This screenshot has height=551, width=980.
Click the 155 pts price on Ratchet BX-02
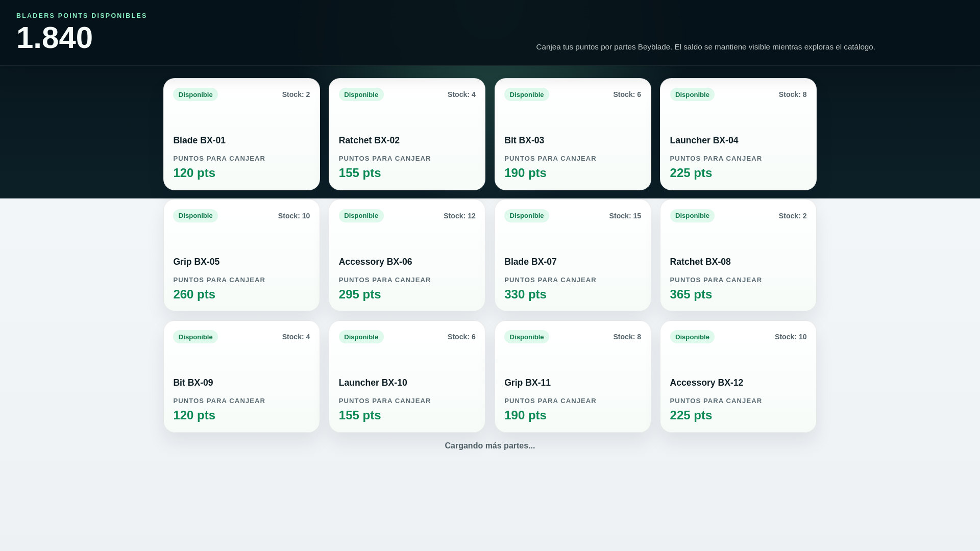click(x=360, y=173)
